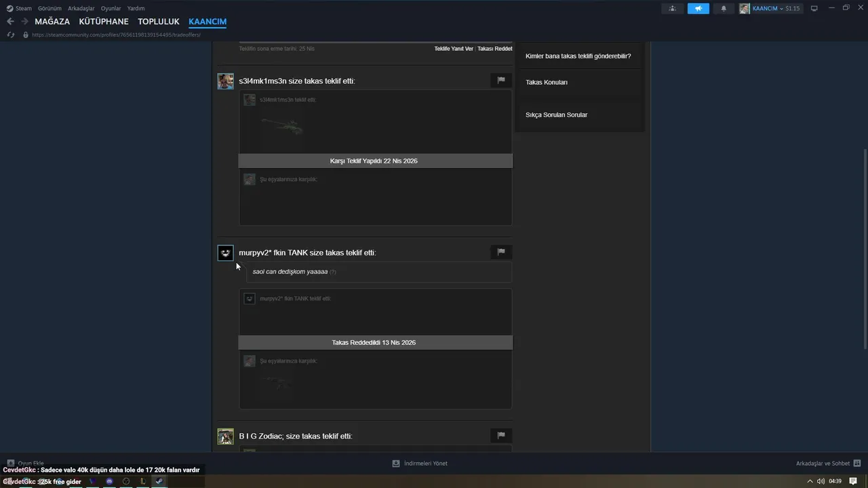Open s3l4mk1ms3n's profile avatar

click(x=225, y=81)
